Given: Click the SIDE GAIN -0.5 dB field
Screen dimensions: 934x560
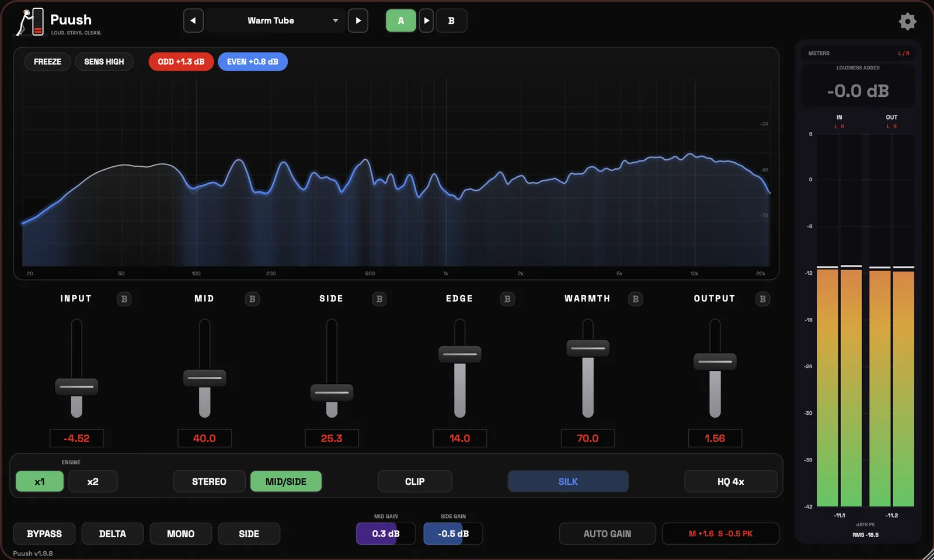Looking at the screenshot, I should pos(453,534).
